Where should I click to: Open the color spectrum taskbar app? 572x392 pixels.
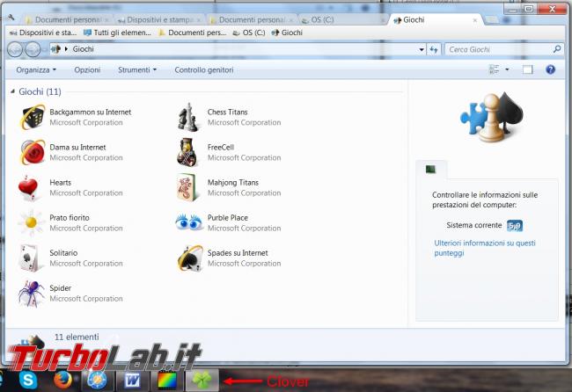167,381
